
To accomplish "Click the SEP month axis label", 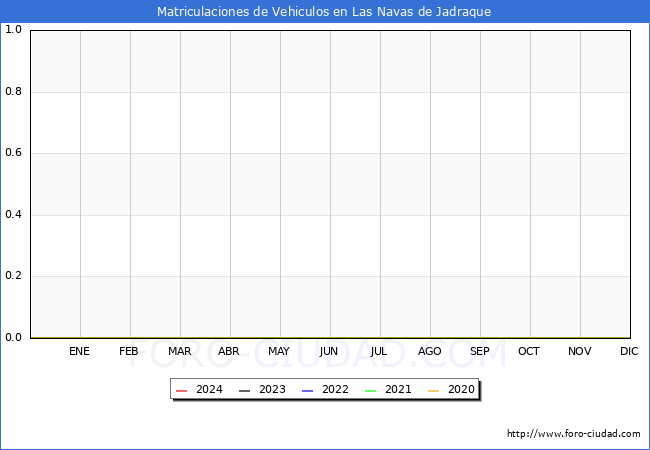I will click(x=480, y=351).
